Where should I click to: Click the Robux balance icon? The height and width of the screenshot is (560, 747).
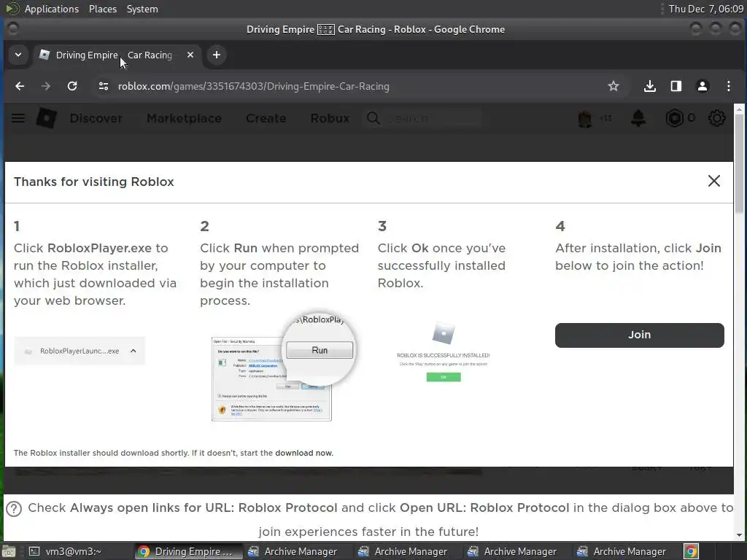point(674,118)
